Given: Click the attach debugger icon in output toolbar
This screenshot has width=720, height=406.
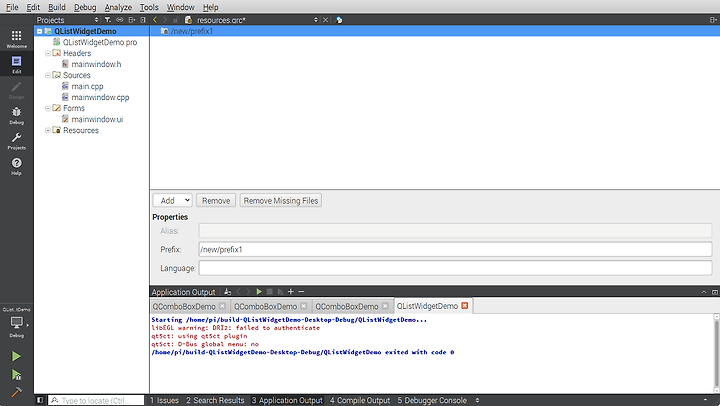Looking at the screenshot, I should point(280,292).
